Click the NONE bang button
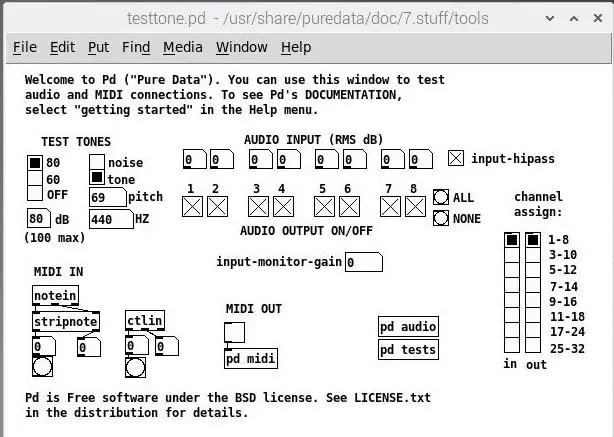Viewport: 614px width, 437px height. [x=441, y=218]
